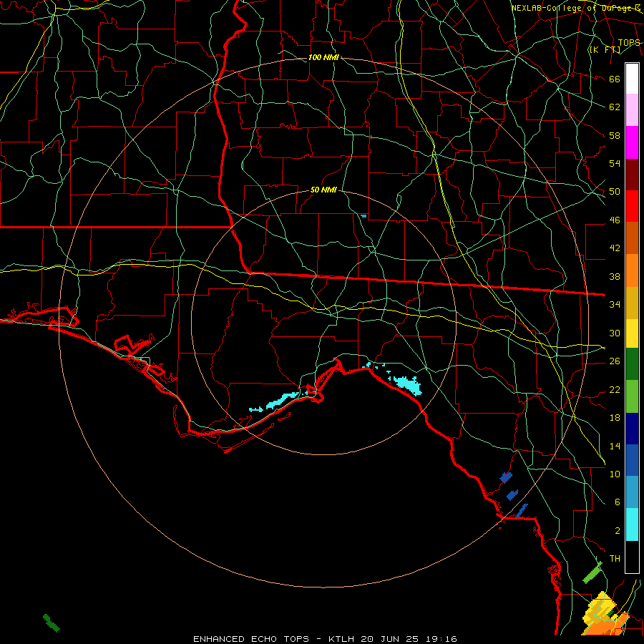Click the 'KTLH' radar site identifier
The height and width of the screenshot is (644, 644).
(341, 639)
